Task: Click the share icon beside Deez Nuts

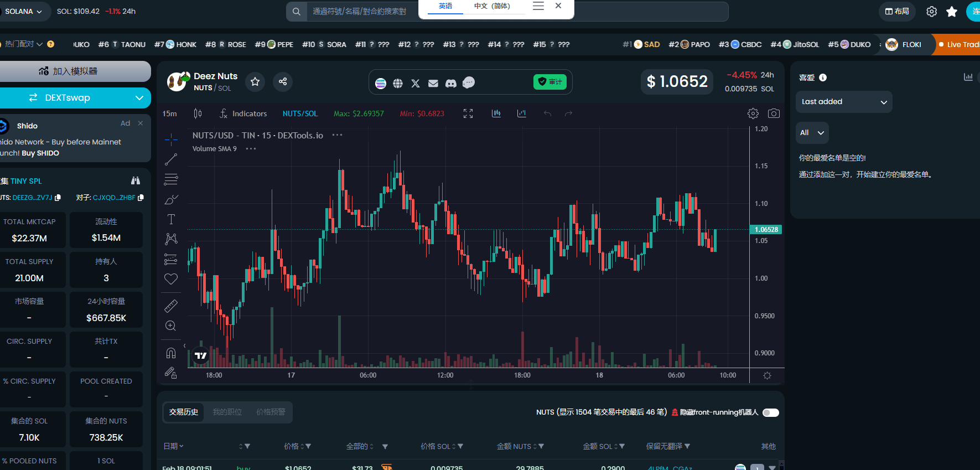Action: click(x=283, y=82)
